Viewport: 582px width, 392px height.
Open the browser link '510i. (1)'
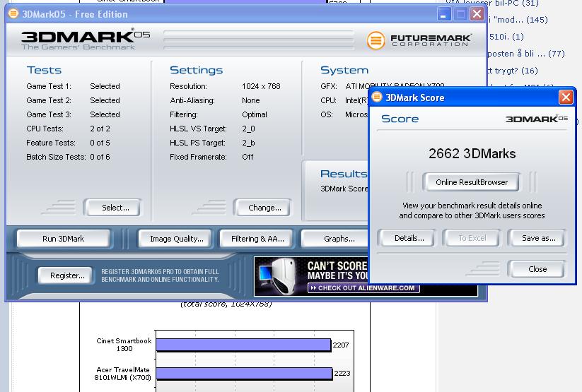click(506, 37)
